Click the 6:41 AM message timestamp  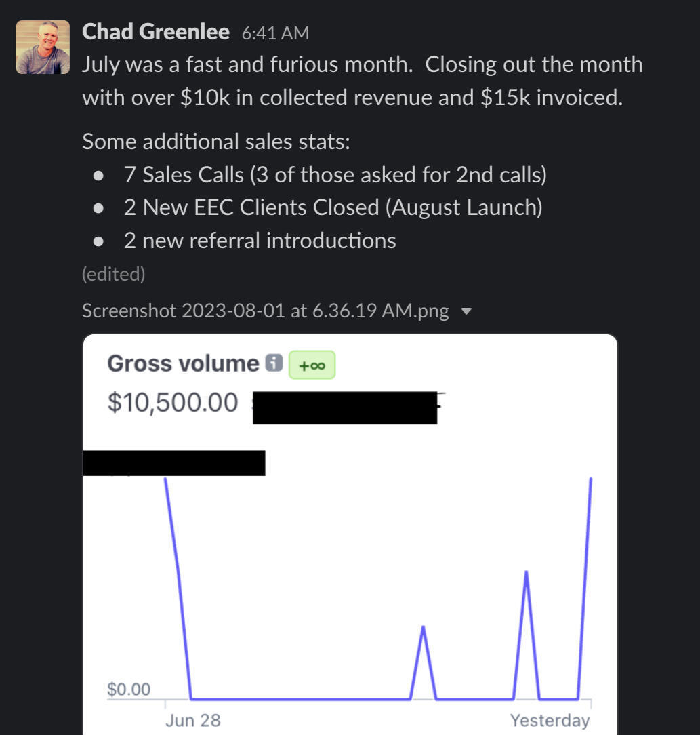click(x=275, y=33)
